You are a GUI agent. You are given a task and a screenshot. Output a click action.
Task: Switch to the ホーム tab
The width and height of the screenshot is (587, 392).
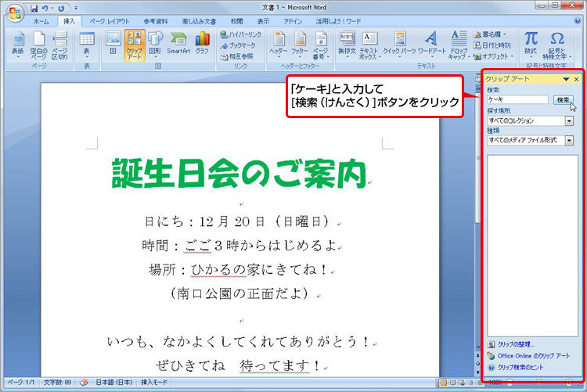coord(41,21)
